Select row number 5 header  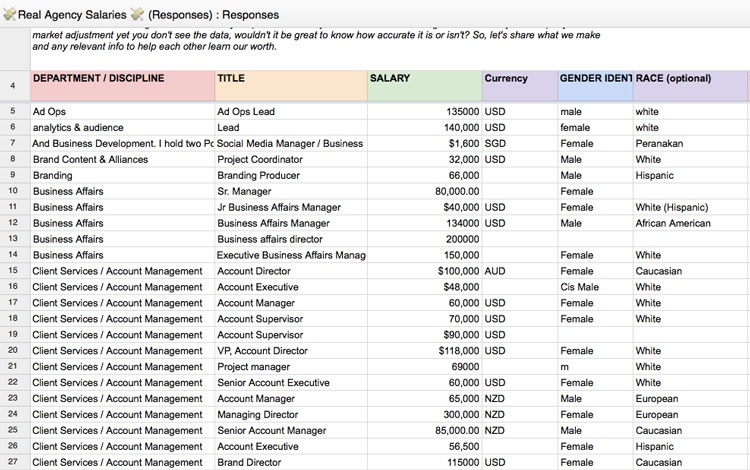pos(14,111)
